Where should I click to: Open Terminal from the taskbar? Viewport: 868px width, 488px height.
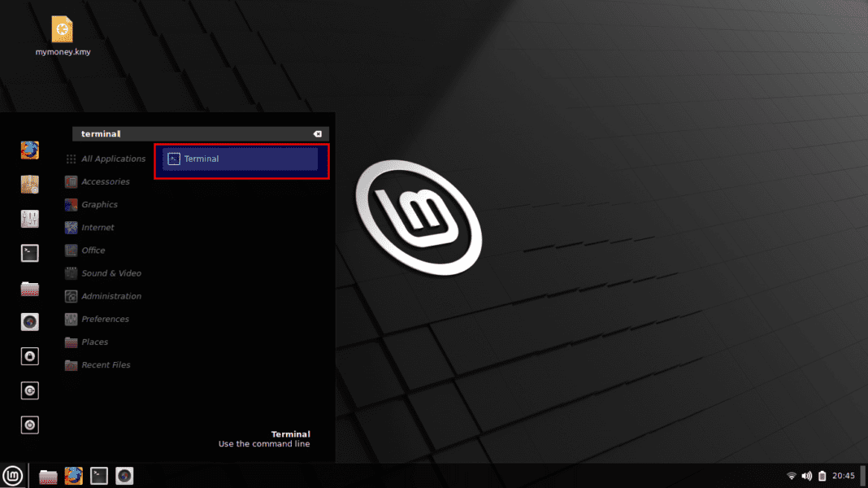pos(98,476)
